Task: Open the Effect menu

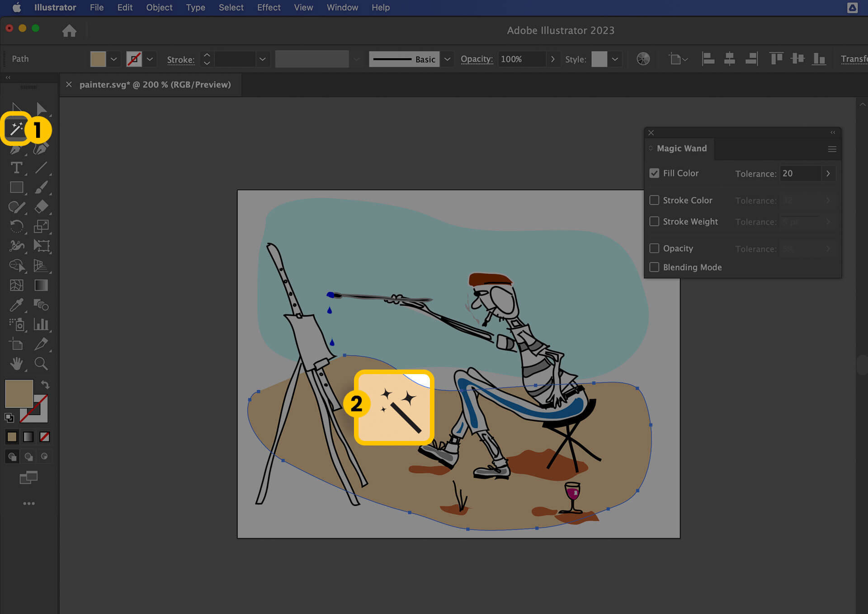Action: pos(269,7)
